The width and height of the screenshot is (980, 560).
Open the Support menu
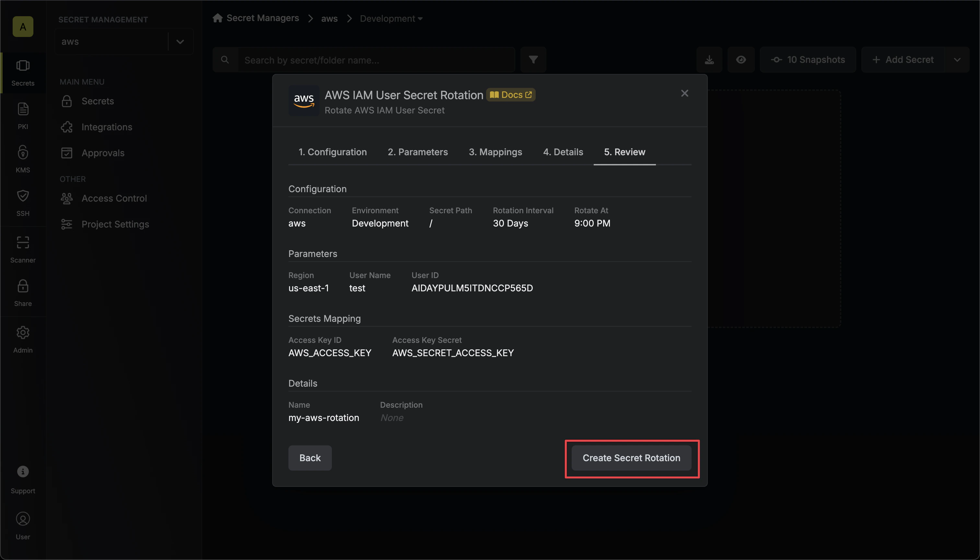pyautogui.click(x=23, y=479)
